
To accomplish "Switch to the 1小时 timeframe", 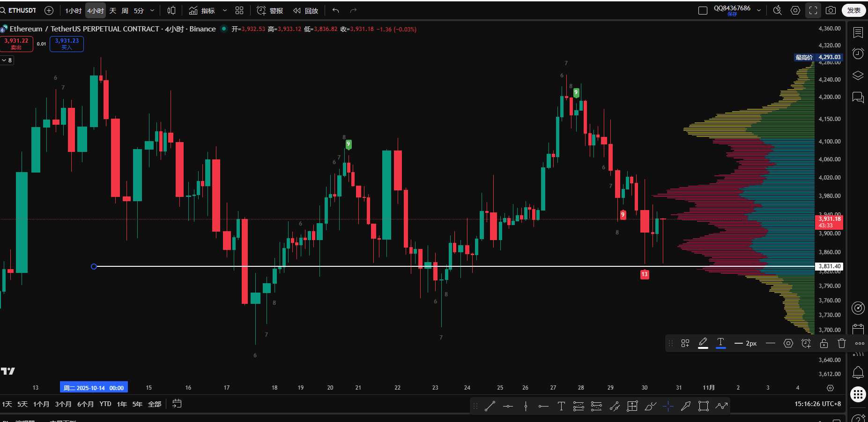I will [x=73, y=10].
